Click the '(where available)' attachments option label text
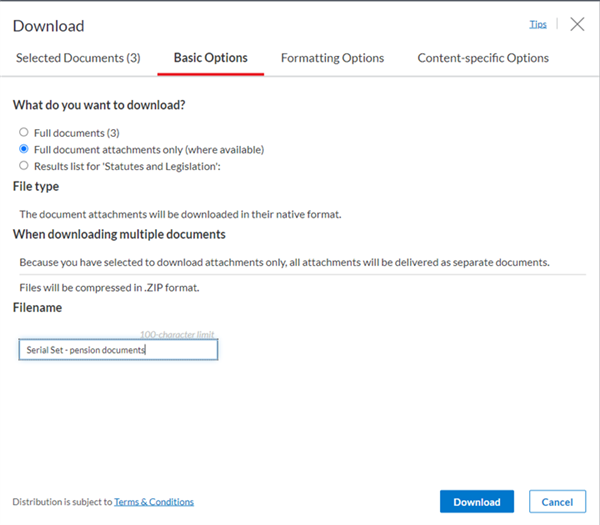The height and width of the screenshot is (525, 600). tap(225, 150)
